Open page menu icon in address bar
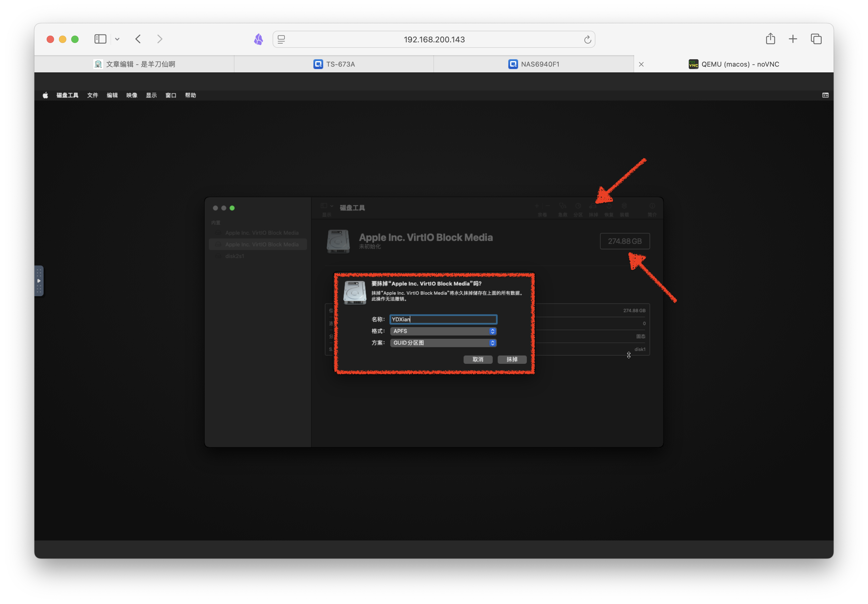 point(281,39)
